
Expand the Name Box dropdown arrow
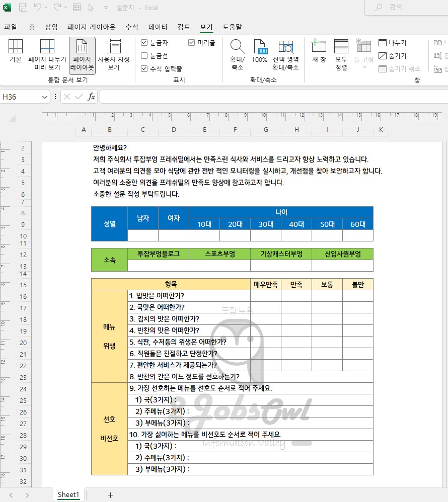(44, 97)
